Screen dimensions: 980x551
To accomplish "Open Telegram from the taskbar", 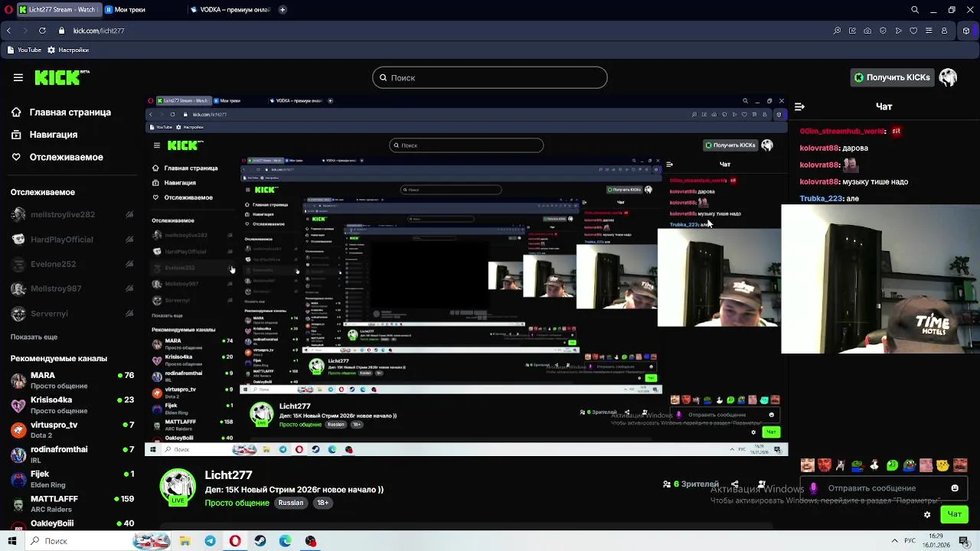I will click(210, 541).
